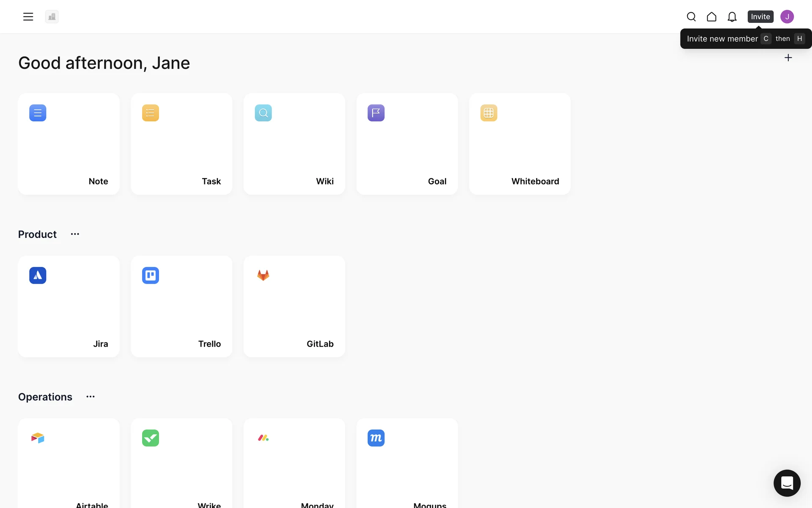Open the hamburger menu
812x508 pixels.
(x=28, y=17)
